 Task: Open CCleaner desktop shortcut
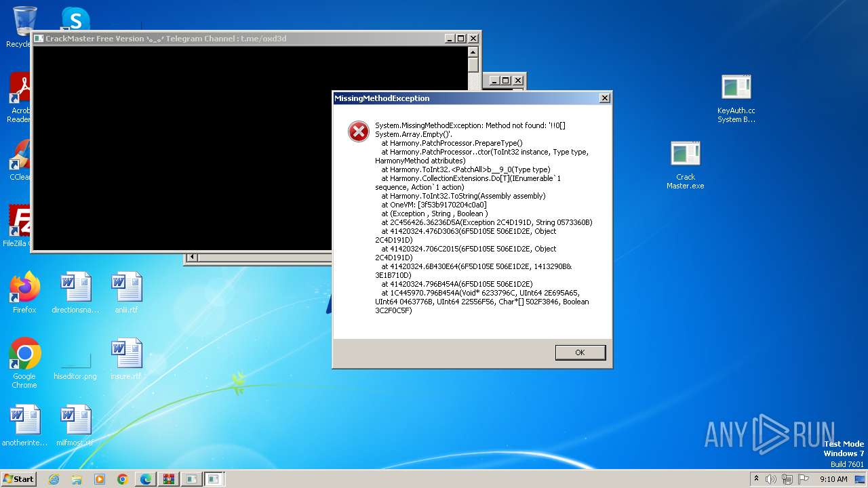click(x=20, y=160)
